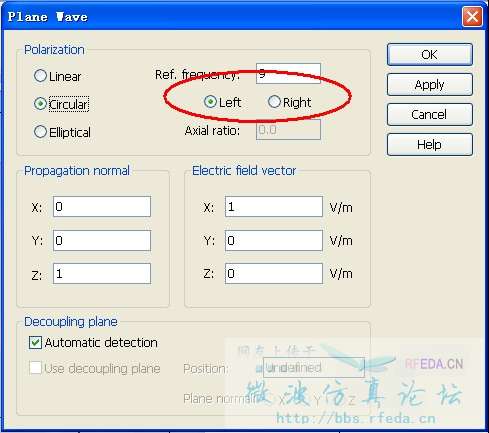Cancel the Plane Wave dialog
This screenshot has height=433, width=489.
(x=430, y=114)
